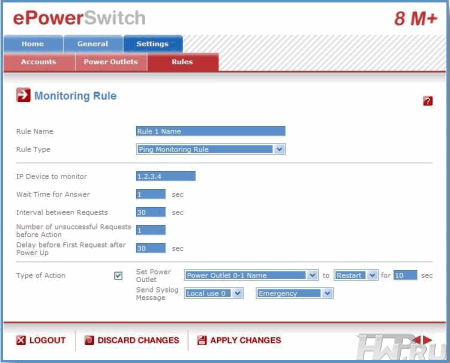
Task: Click the red previous arrow at the bottom right
Action: point(416,340)
